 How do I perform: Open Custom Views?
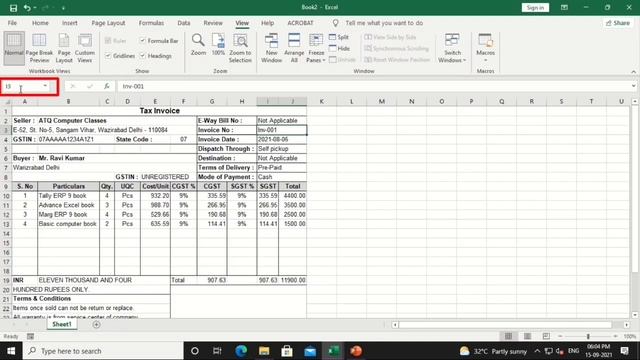(x=84, y=48)
